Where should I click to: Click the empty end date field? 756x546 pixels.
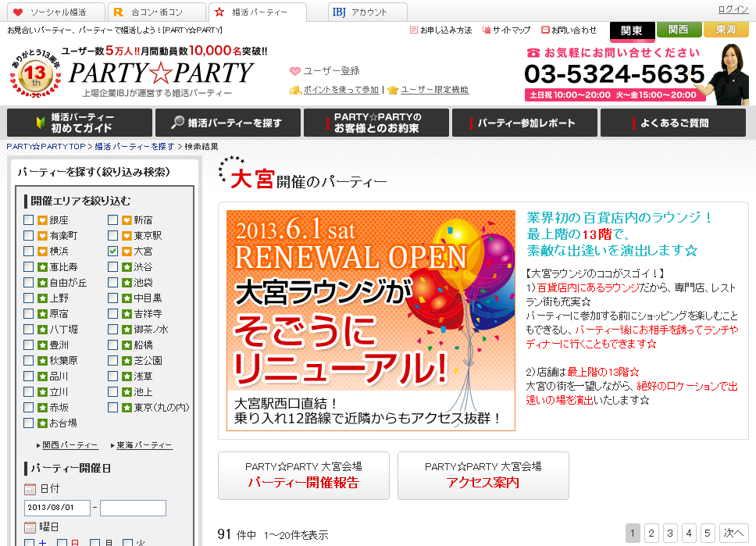coord(133,508)
